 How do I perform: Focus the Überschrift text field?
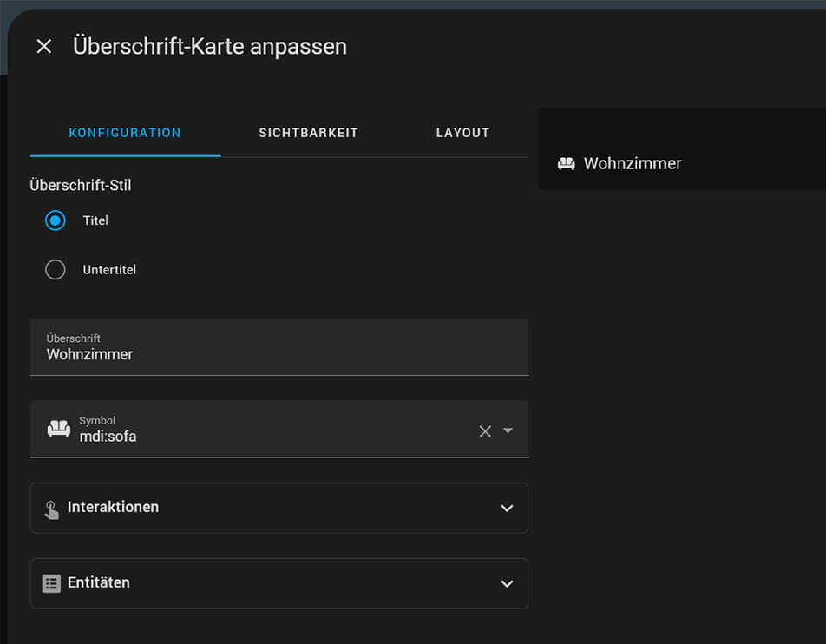point(278,354)
